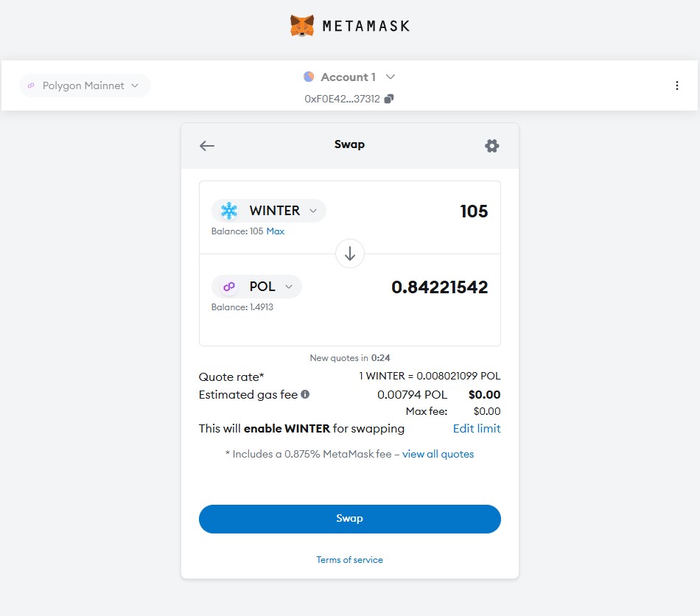Viewport: 700px width, 616px height.
Task: Click the 105 amount input field
Action: point(442,211)
